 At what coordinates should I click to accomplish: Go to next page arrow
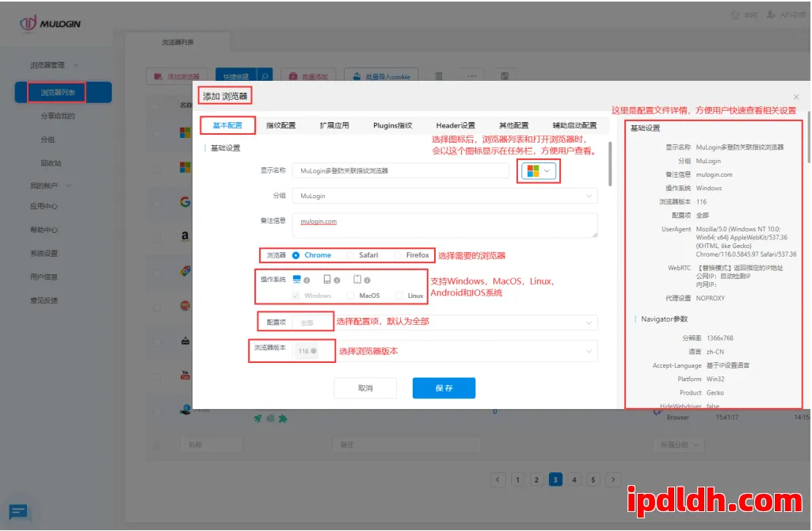pos(613,479)
